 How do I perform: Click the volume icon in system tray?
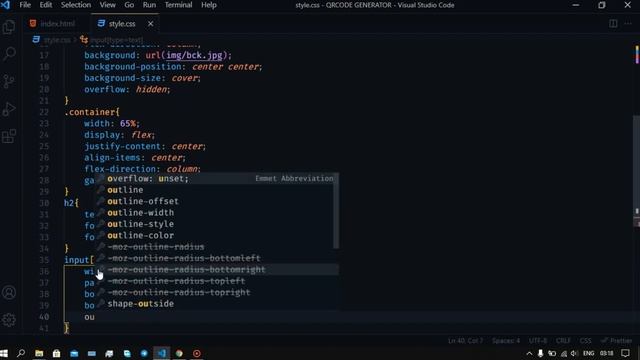[x=574, y=353]
